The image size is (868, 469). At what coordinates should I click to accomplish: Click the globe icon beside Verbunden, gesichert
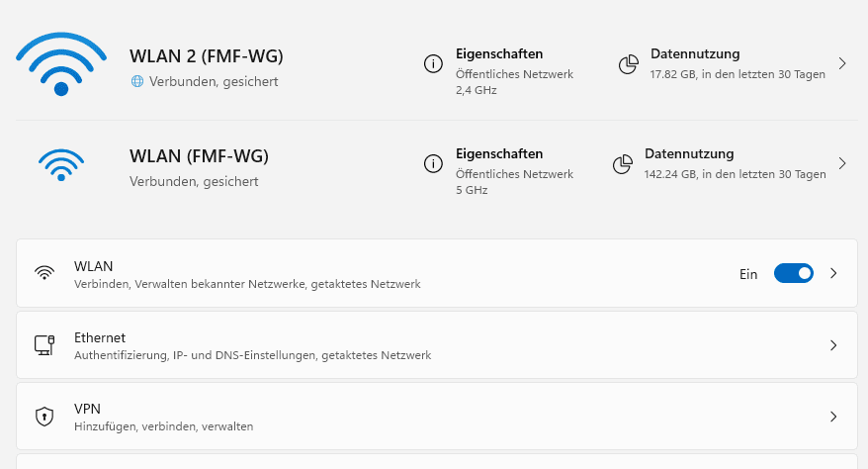point(137,81)
